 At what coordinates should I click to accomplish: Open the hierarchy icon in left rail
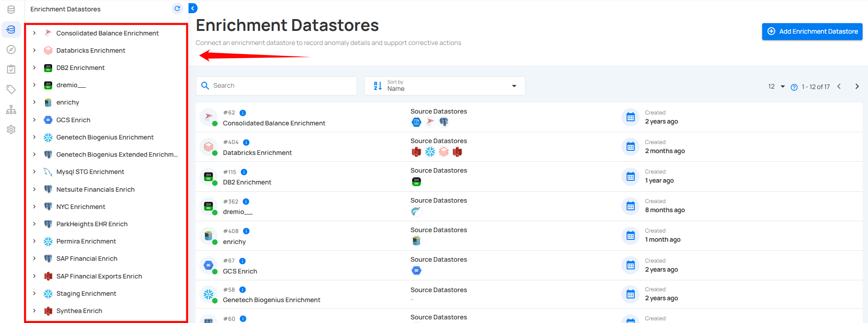11,109
